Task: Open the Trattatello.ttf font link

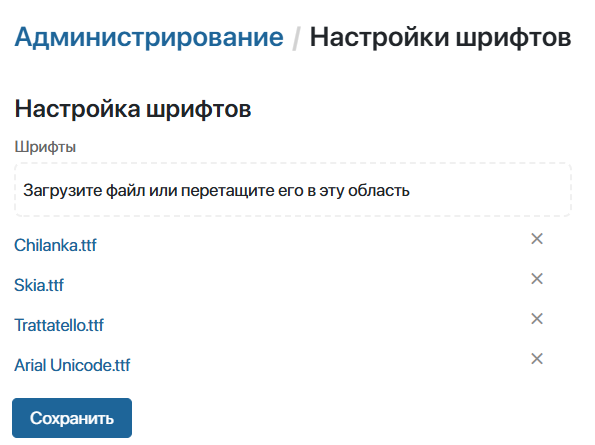Action: 59,325
